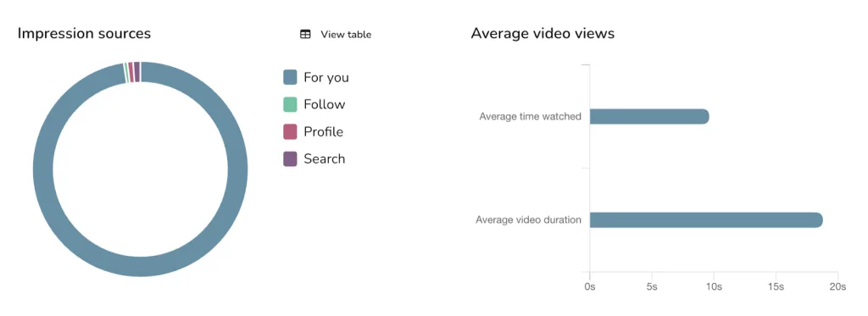This screenshot has width=868, height=316.
Task: Select the Search legend label
Action: point(325,158)
